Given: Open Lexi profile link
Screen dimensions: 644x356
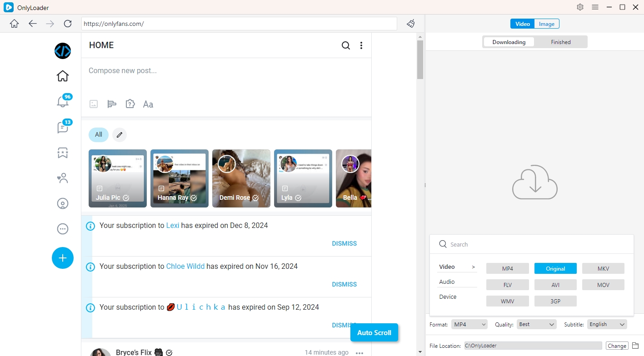Looking at the screenshot, I should pyautogui.click(x=173, y=225).
